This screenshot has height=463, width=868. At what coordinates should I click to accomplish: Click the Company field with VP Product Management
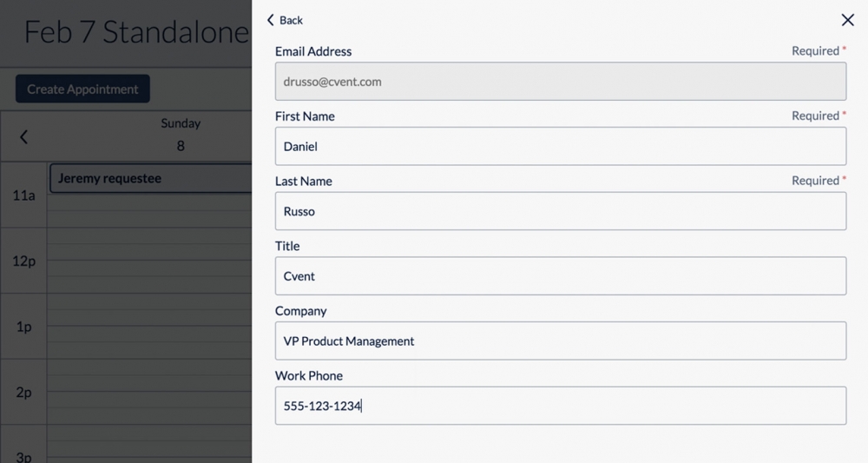coord(560,341)
